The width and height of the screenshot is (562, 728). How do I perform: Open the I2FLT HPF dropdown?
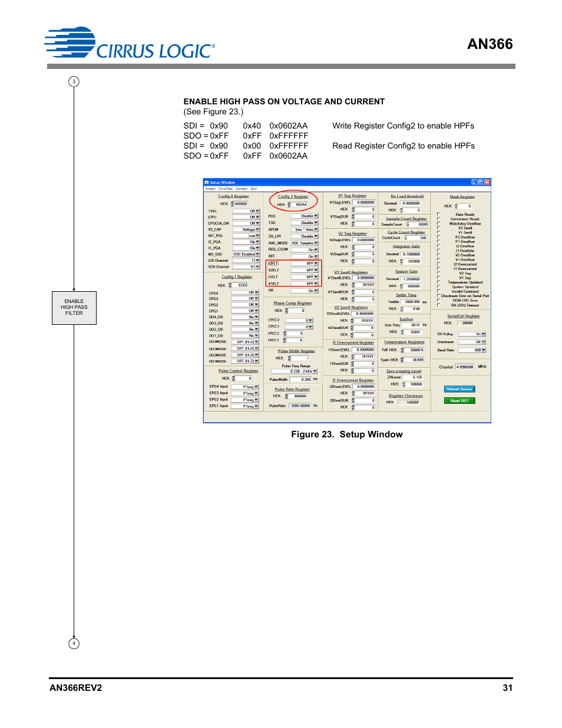tap(305, 263)
